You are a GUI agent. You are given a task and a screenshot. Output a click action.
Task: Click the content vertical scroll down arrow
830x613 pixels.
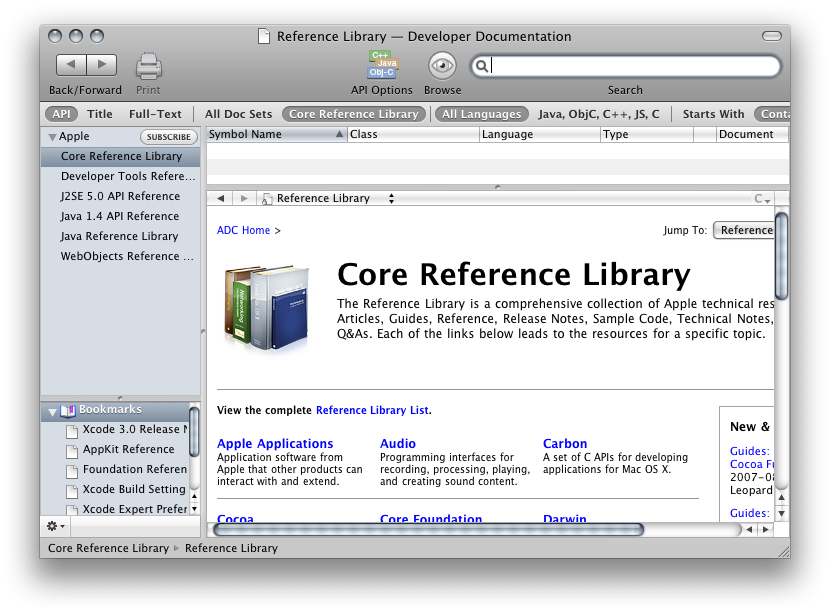tap(781, 513)
